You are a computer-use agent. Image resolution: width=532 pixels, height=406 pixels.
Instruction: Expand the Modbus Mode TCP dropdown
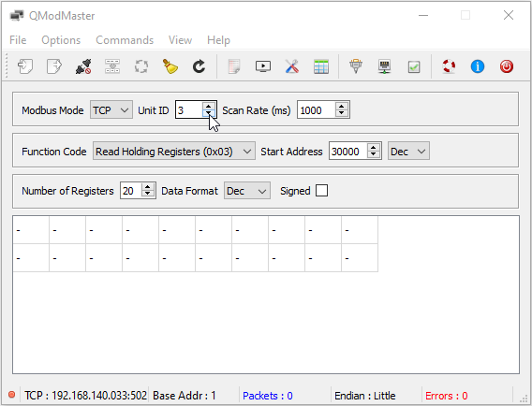(x=111, y=110)
